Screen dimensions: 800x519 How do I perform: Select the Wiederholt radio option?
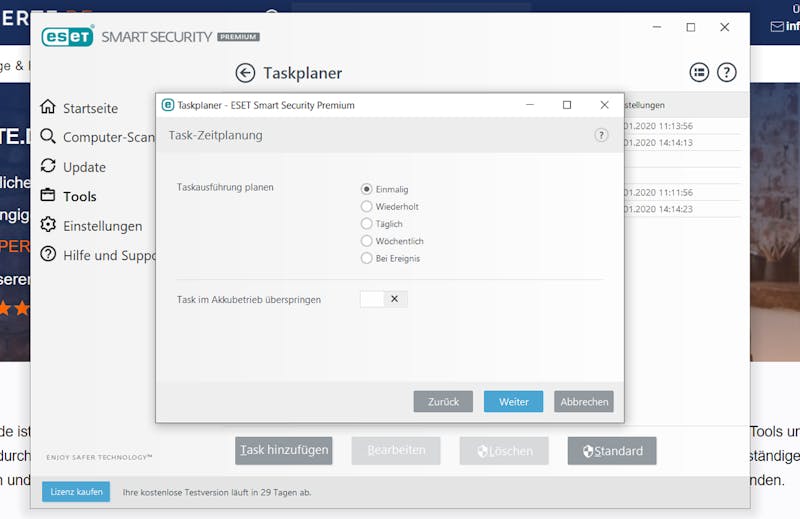tap(366, 207)
